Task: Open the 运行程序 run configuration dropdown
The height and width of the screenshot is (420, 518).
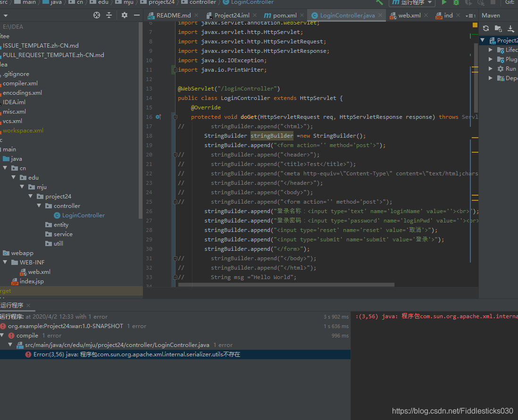Action: click(412, 2)
